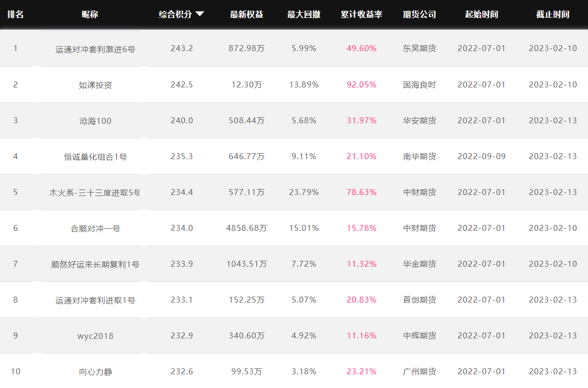Viewport: 588px width, 388px height.
Task: Select score value 240.0
Action: coord(182,120)
